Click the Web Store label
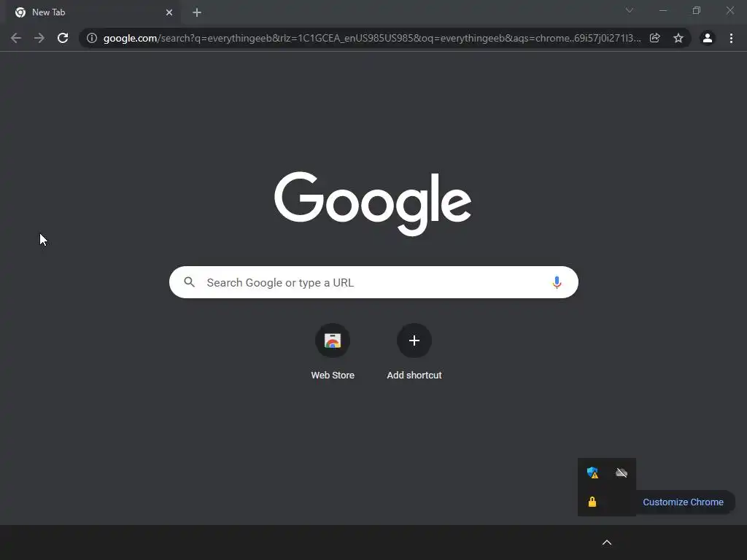 click(333, 376)
